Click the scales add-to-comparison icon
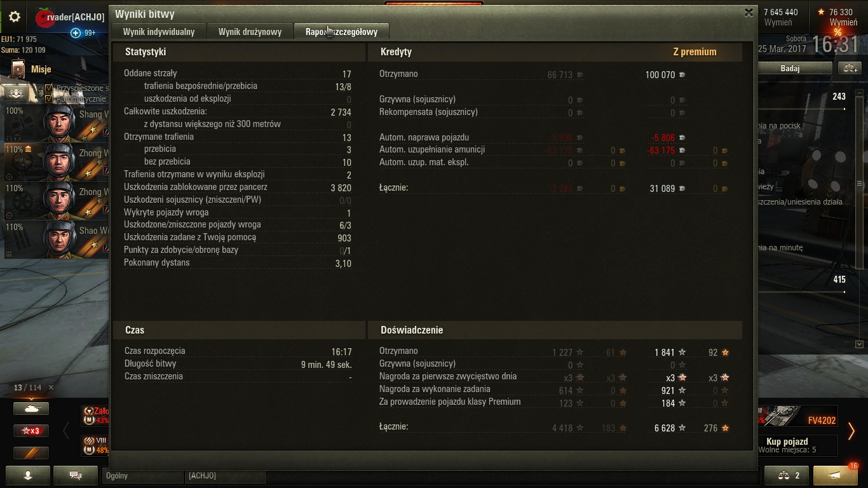The width and height of the screenshot is (868, 488). point(850,68)
